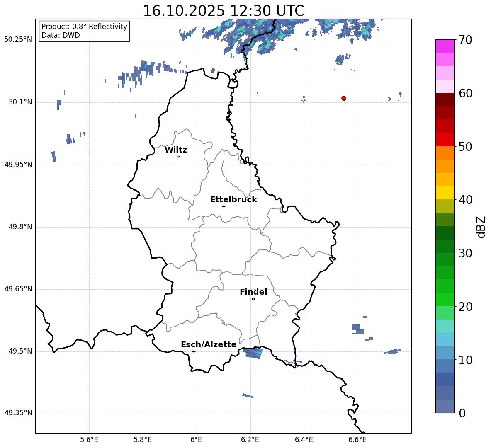491x448 pixels.
Task: Click the Data: DWD text line
Action: pos(61,35)
